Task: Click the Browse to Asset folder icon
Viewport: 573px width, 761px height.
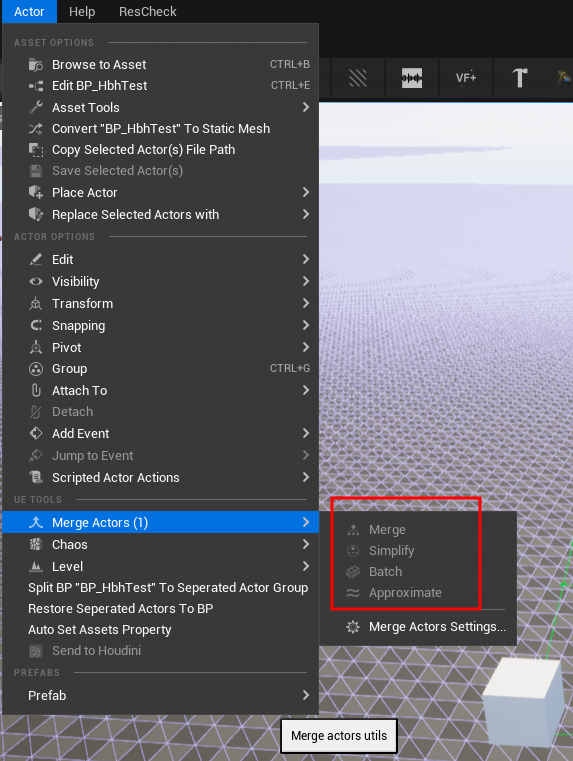Action: (36, 65)
